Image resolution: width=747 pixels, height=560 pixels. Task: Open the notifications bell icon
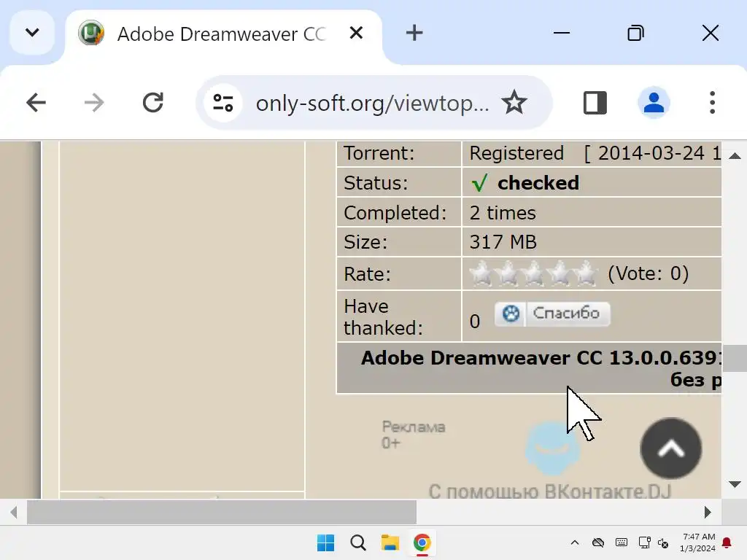pos(727,542)
